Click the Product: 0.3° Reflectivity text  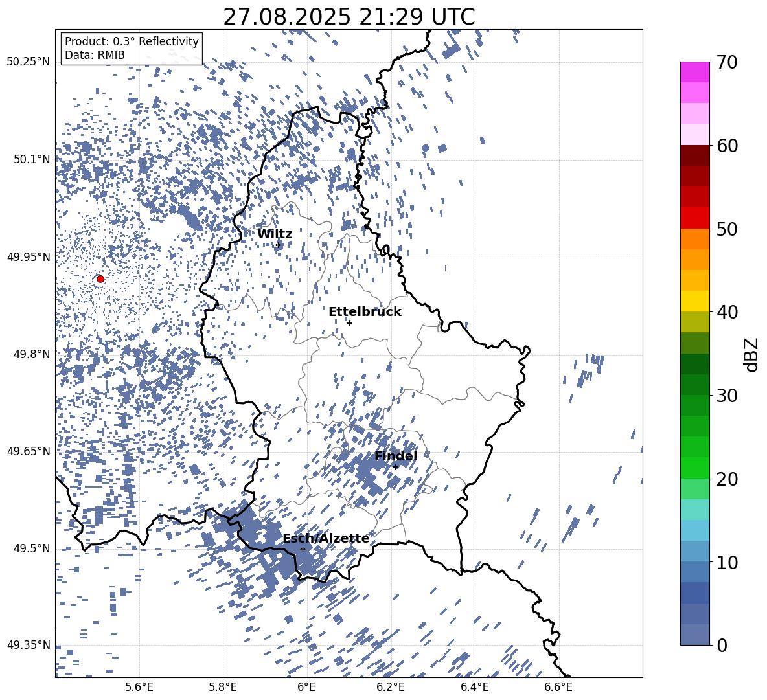point(132,41)
